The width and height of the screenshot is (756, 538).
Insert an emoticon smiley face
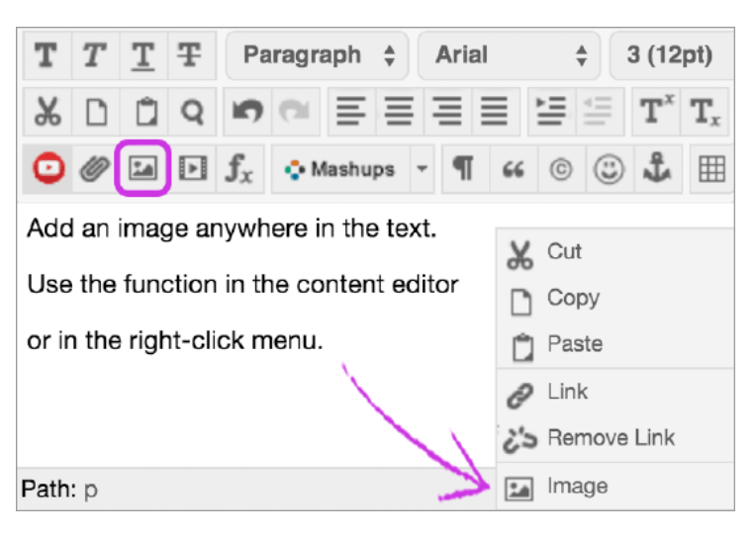[609, 169]
